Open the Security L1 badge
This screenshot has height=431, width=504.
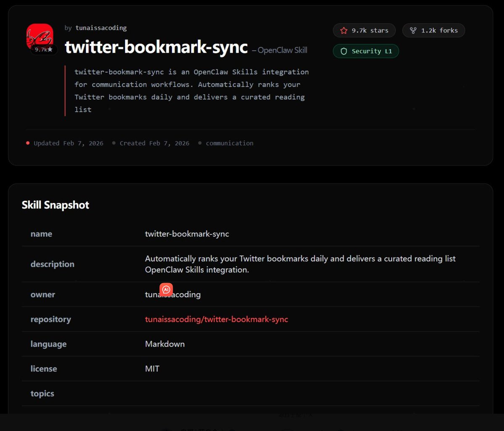366,51
